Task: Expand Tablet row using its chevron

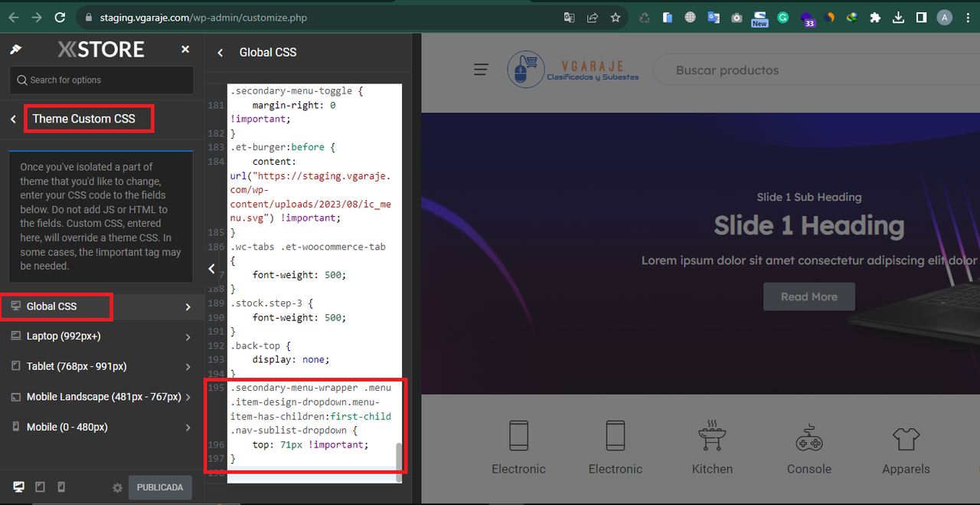Action: click(188, 367)
